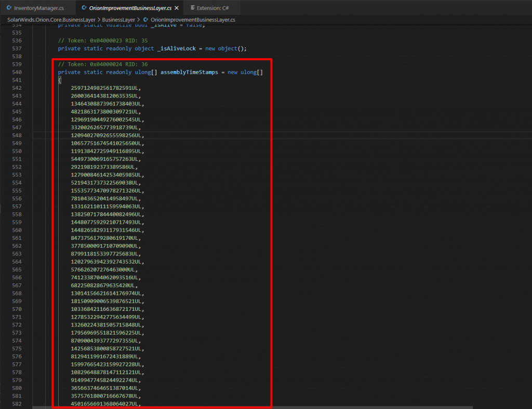This screenshot has height=409, width=532.
Task: Click C# icon in breadcrumb path
Action: (x=145, y=20)
